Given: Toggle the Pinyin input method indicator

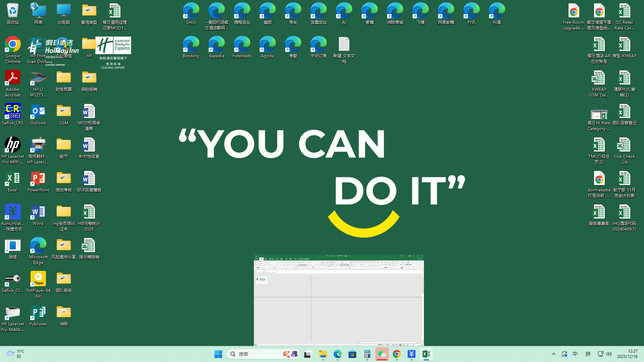Looking at the screenshot, I should pos(588,354).
